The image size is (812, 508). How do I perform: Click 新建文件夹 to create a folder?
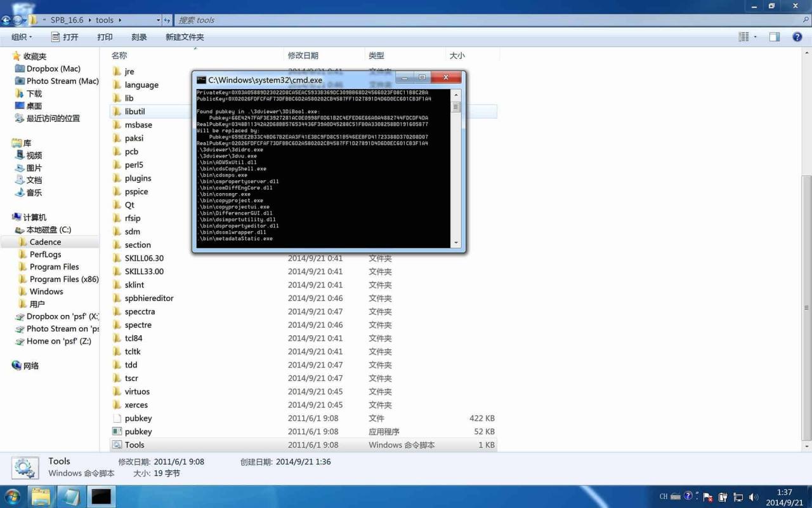(x=184, y=37)
